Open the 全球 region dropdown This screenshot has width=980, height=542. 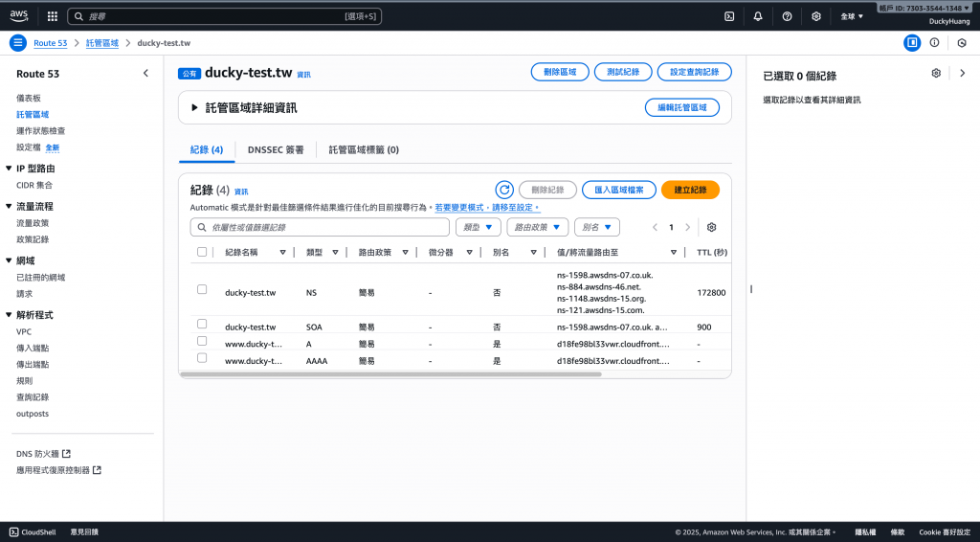[x=851, y=17]
